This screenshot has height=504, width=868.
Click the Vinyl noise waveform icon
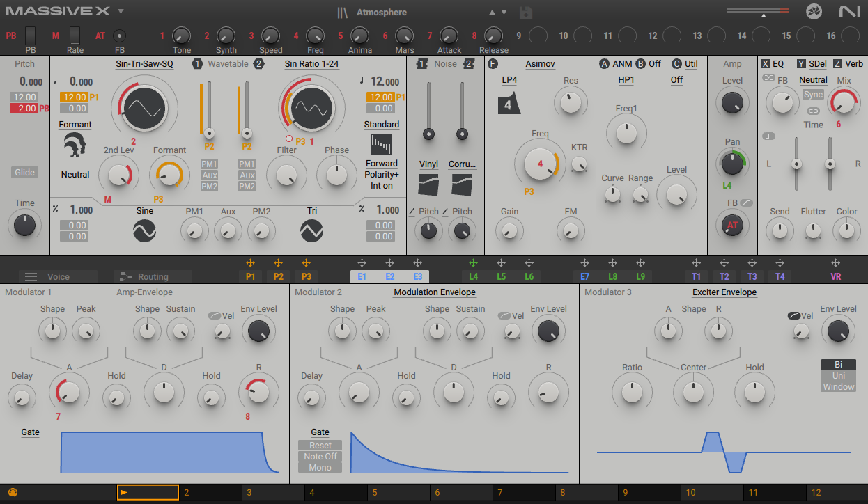[428, 184]
